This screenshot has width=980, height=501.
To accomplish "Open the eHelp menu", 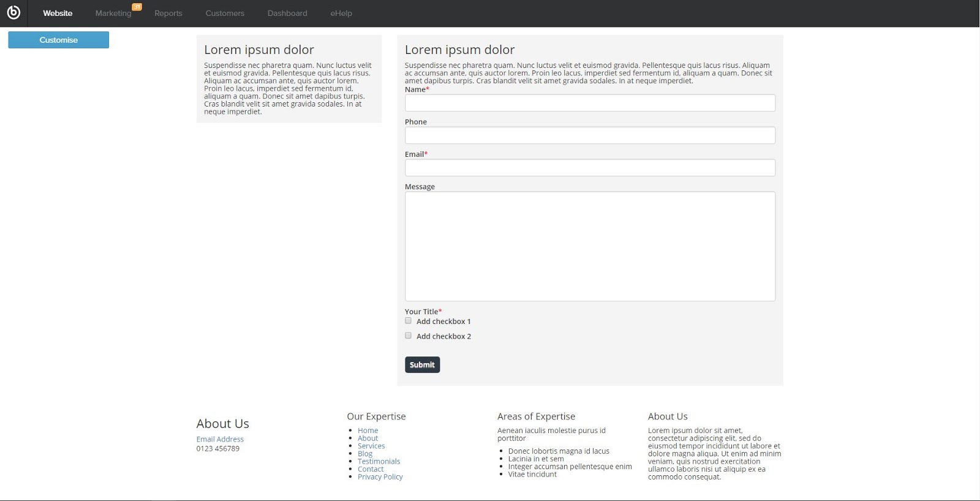I will pos(341,13).
